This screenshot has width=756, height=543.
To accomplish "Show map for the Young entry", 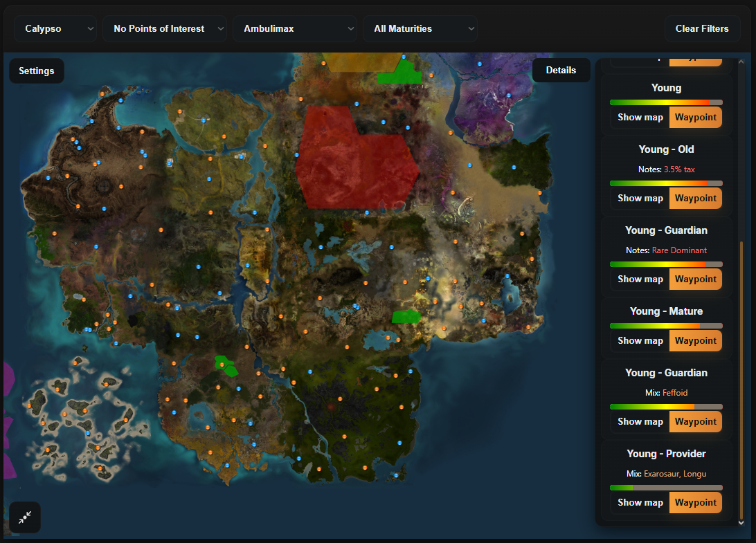I will click(640, 117).
